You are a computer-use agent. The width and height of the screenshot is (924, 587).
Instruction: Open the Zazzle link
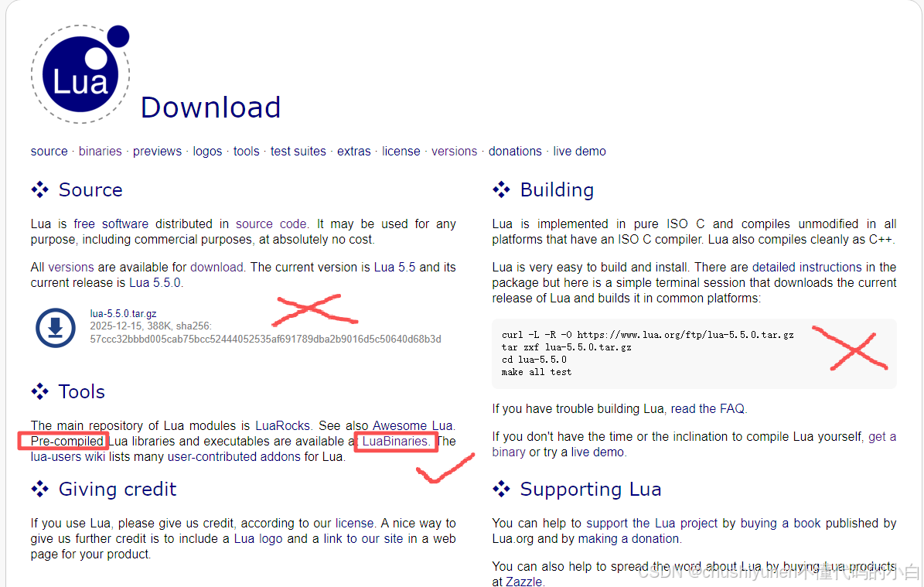click(x=524, y=582)
